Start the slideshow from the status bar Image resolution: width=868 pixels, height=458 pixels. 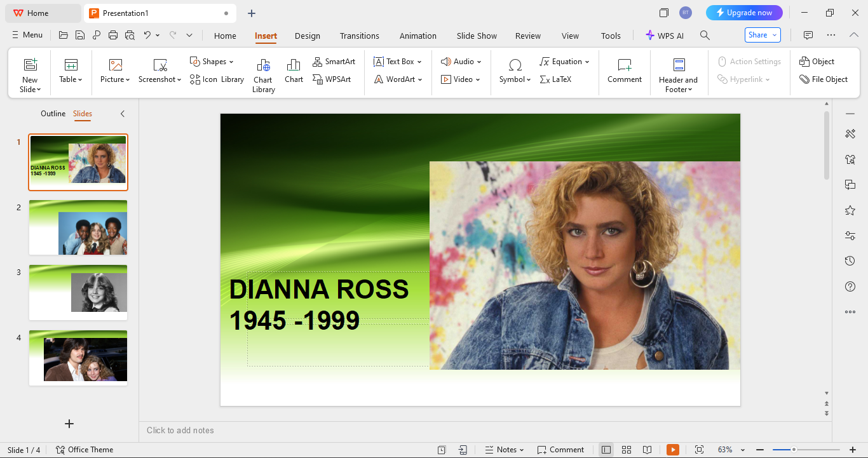click(673, 449)
